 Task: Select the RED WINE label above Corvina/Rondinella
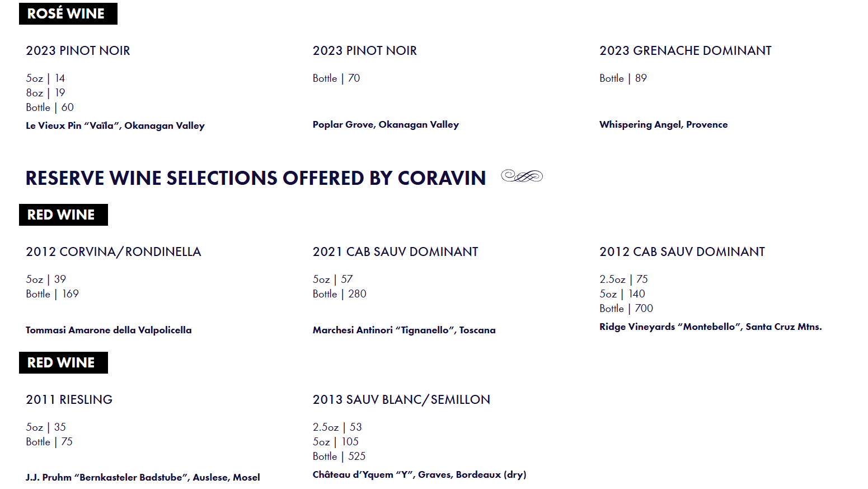63,215
